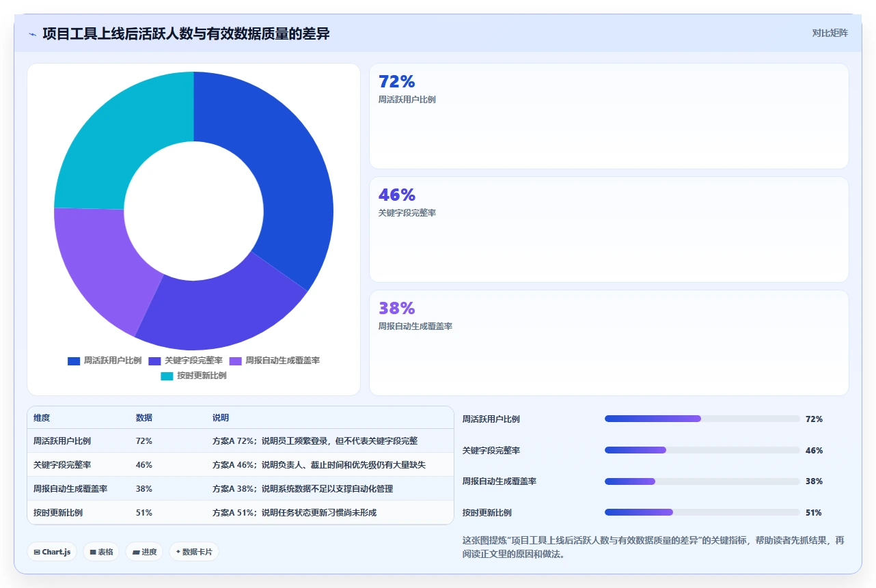Click the 72% stat card value
Viewport: 876px width, 588px height.
click(x=397, y=81)
